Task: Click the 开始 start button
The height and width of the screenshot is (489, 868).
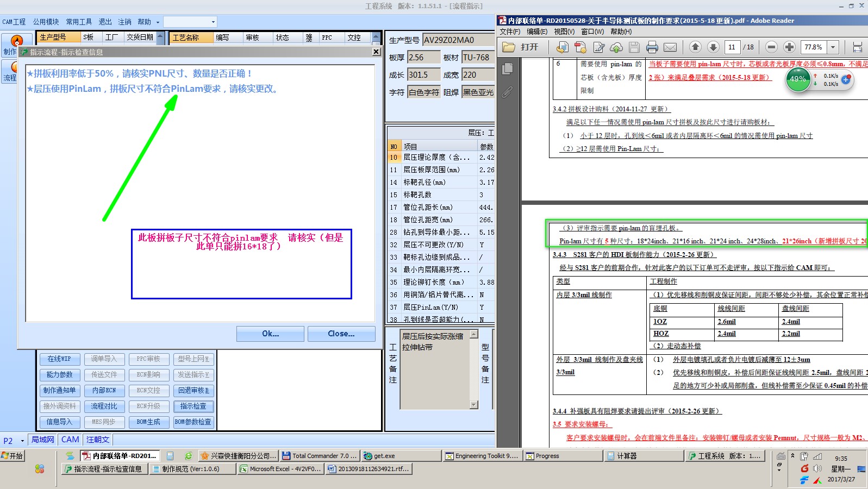Action: coord(13,456)
